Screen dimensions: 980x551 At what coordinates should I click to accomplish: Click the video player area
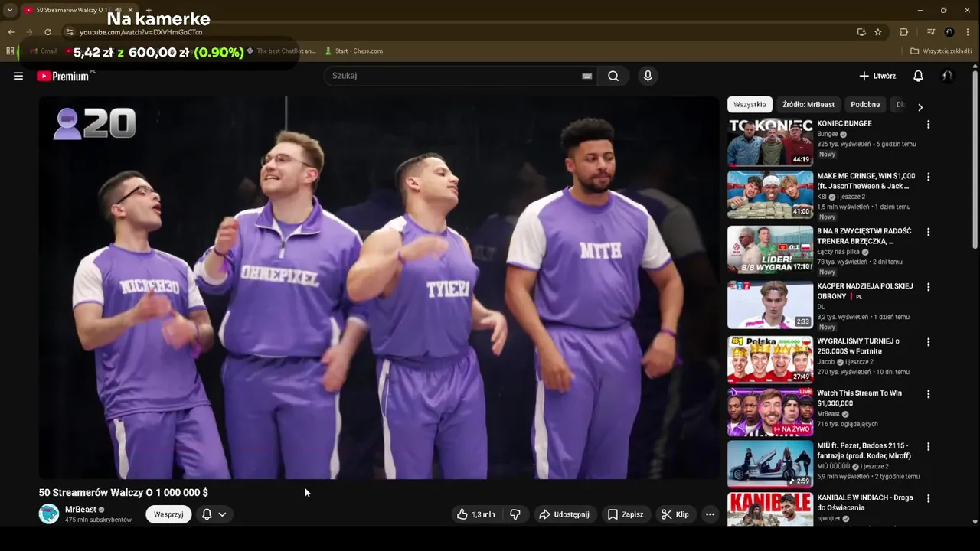tap(379, 288)
